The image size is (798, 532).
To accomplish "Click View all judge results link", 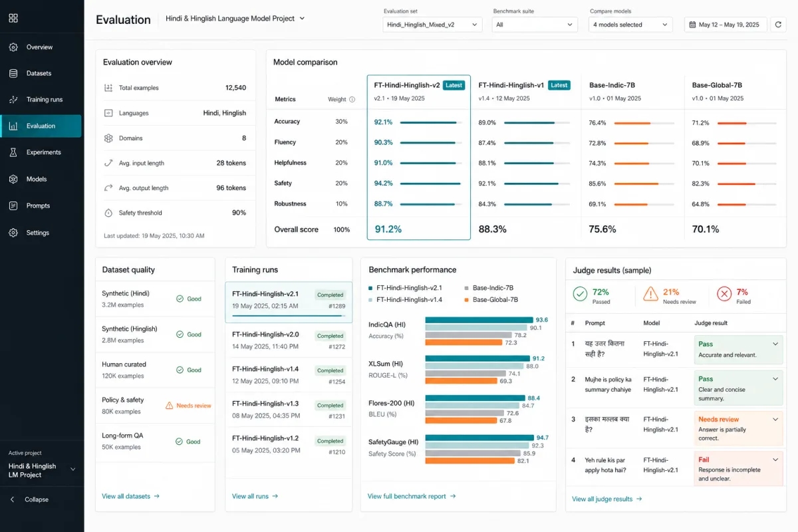I will (x=607, y=499).
